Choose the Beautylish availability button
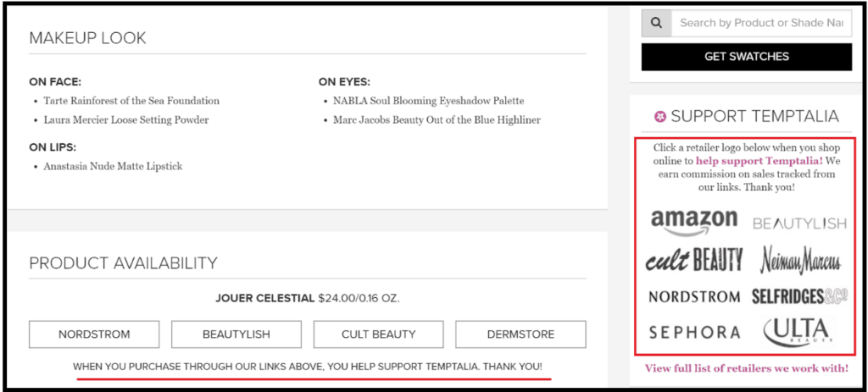 point(236,334)
